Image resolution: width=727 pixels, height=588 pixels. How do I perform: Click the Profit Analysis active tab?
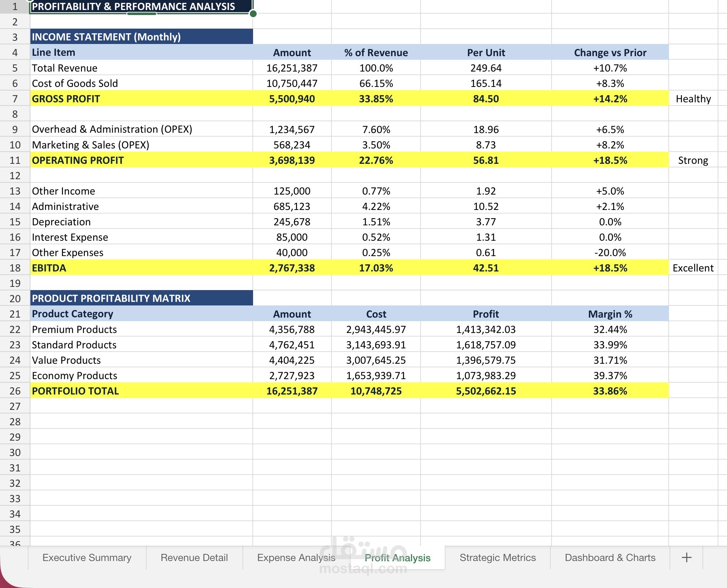click(x=397, y=558)
